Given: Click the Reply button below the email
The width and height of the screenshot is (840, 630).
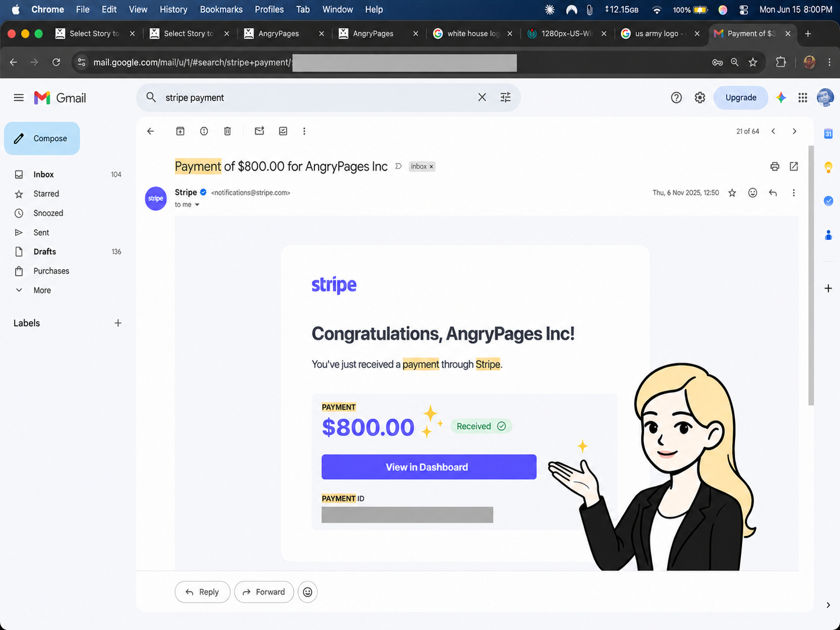Looking at the screenshot, I should click(202, 592).
